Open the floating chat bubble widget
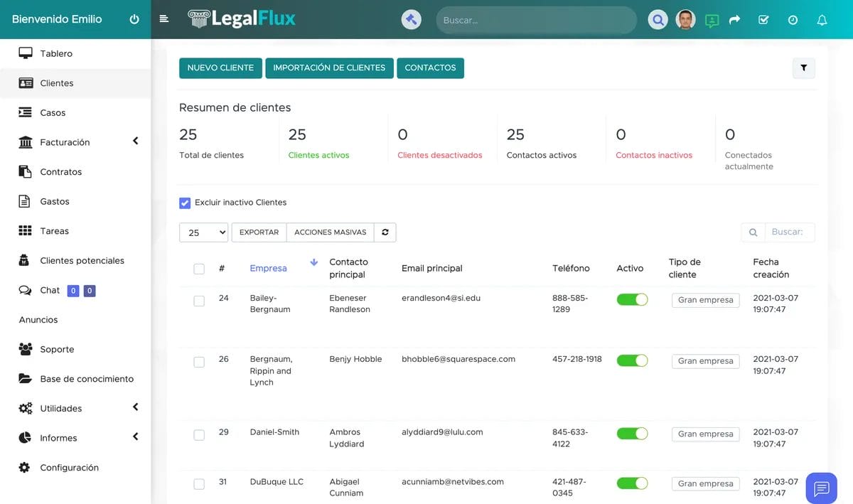Screen dimensions: 853x504 click(822, 488)
